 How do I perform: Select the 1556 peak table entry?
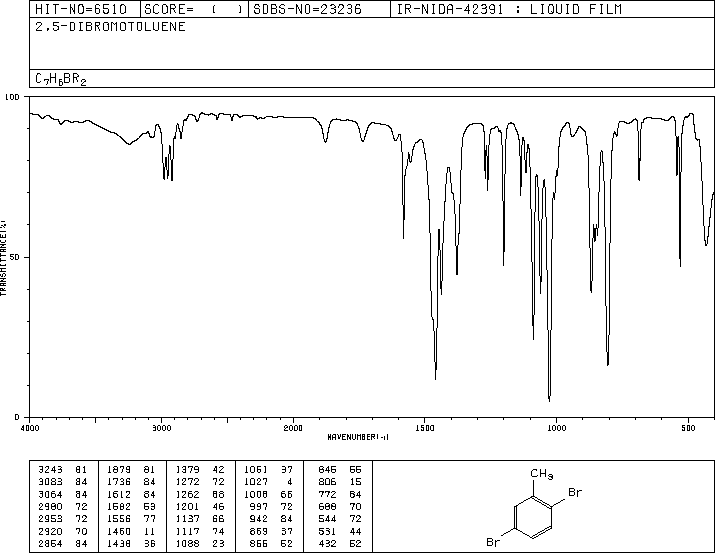point(131,519)
